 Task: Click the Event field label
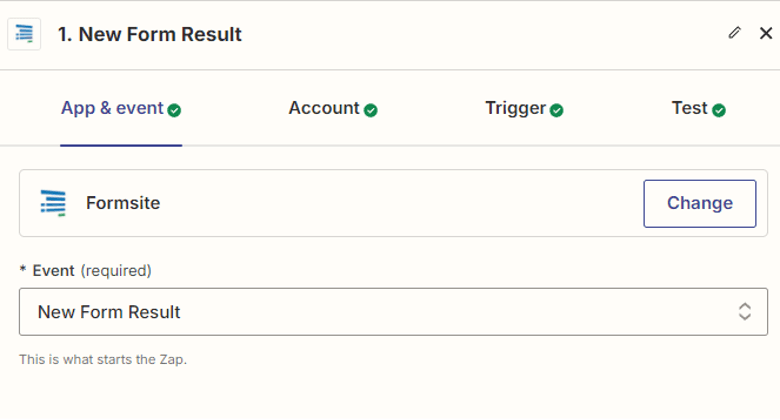click(53, 270)
